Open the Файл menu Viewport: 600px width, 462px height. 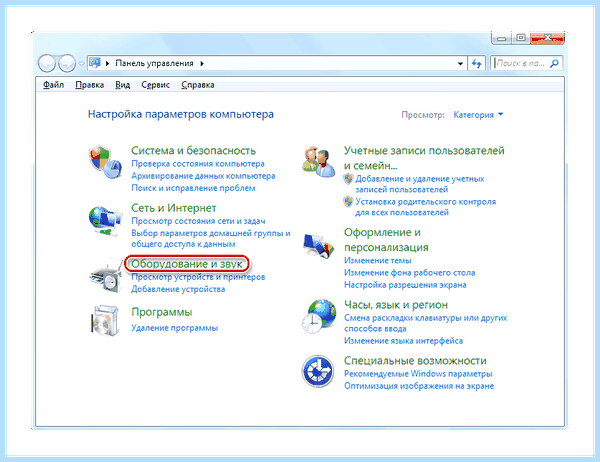(x=53, y=85)
